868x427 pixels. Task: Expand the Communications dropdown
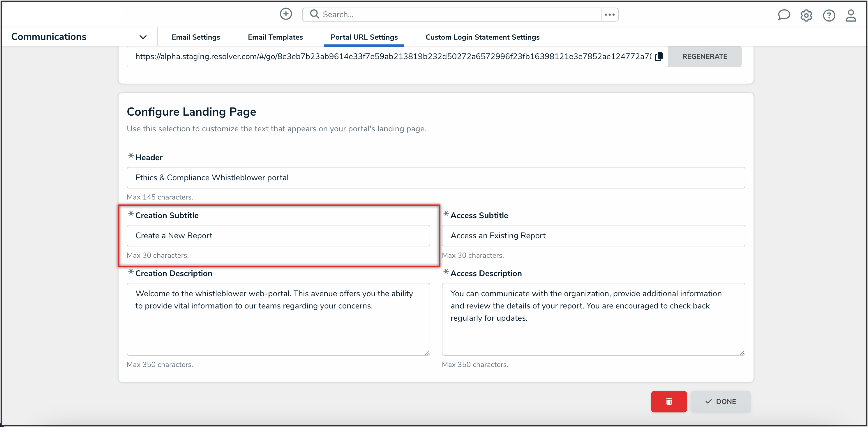(x=143, y=37)
